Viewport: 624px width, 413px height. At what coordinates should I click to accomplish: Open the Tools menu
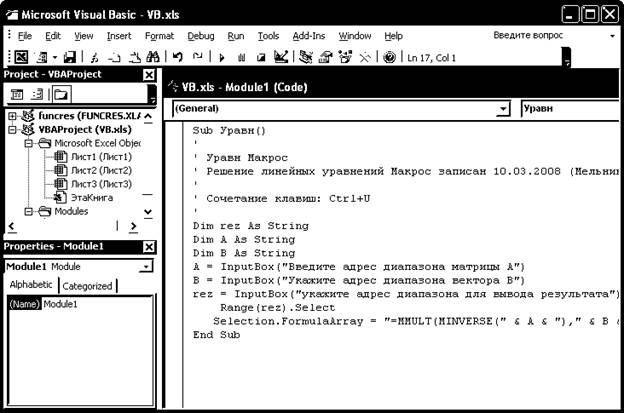click(x=268, y=36)
